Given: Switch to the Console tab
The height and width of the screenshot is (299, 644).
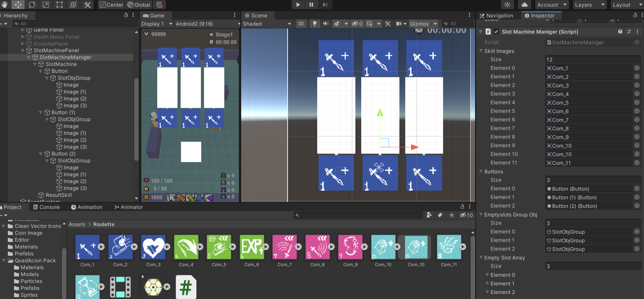Looking at the screenshot, I should [46, 207].
